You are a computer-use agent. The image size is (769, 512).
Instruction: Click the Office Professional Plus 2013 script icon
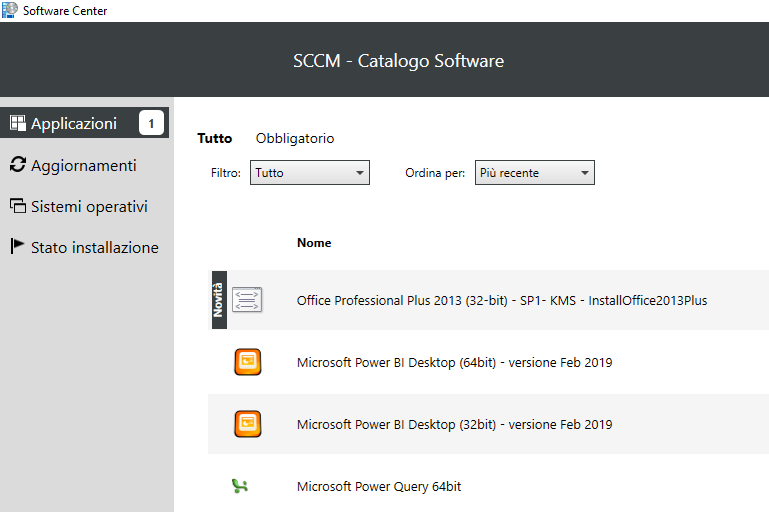coord(247,300)
